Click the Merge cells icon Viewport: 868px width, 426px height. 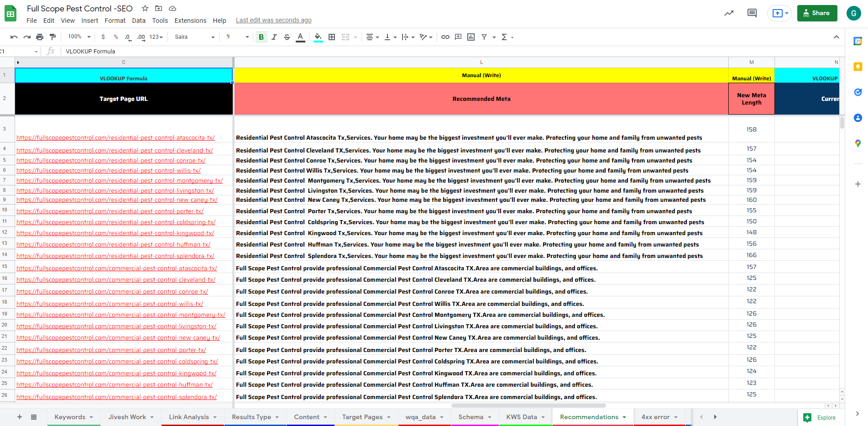pyautogui.click(x=345, y=37)
